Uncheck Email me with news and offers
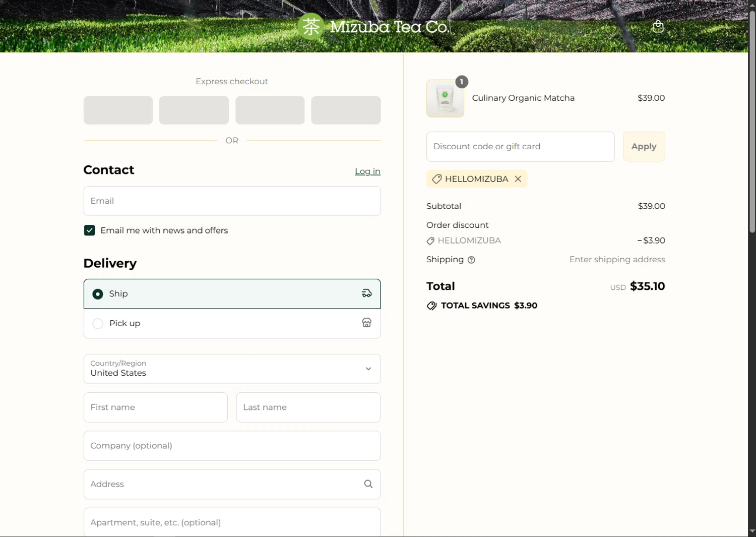The image size is (756, 537). [90, 230]
